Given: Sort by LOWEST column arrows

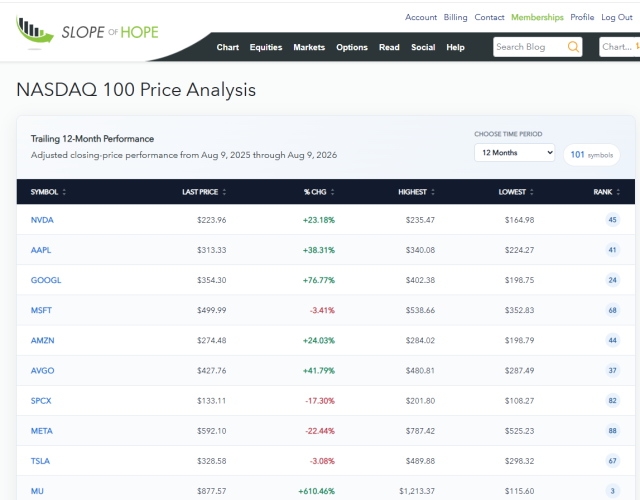Looking at the screenshot, I should click(531, 192).
